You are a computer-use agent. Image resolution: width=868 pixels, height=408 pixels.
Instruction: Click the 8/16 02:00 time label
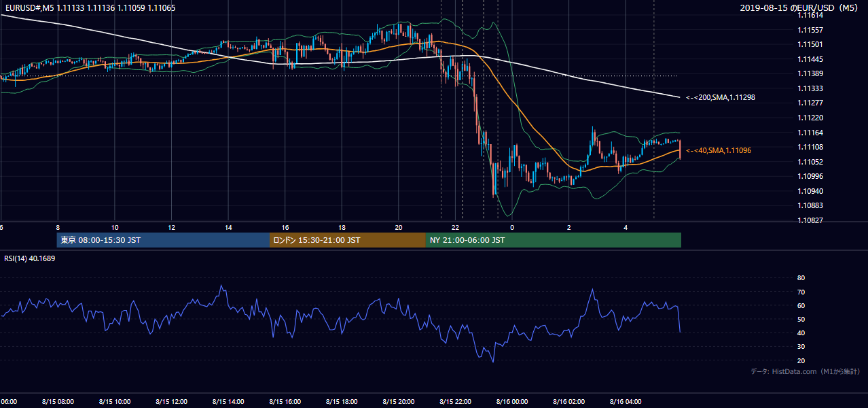pos(569,402)
